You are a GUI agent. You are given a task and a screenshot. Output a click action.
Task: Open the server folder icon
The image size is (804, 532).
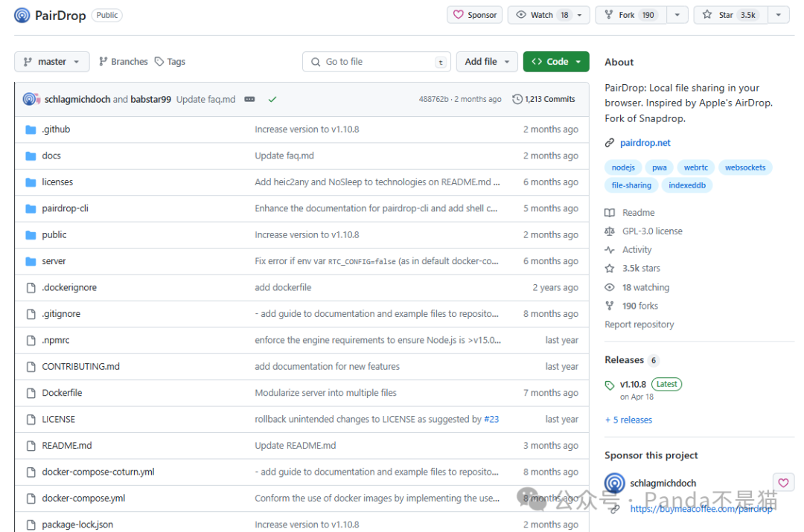pyautogui.click(x=31, y=261)
